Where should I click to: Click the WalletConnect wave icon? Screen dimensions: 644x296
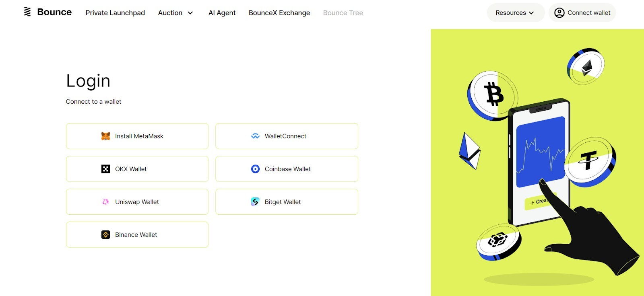point(255,136)
